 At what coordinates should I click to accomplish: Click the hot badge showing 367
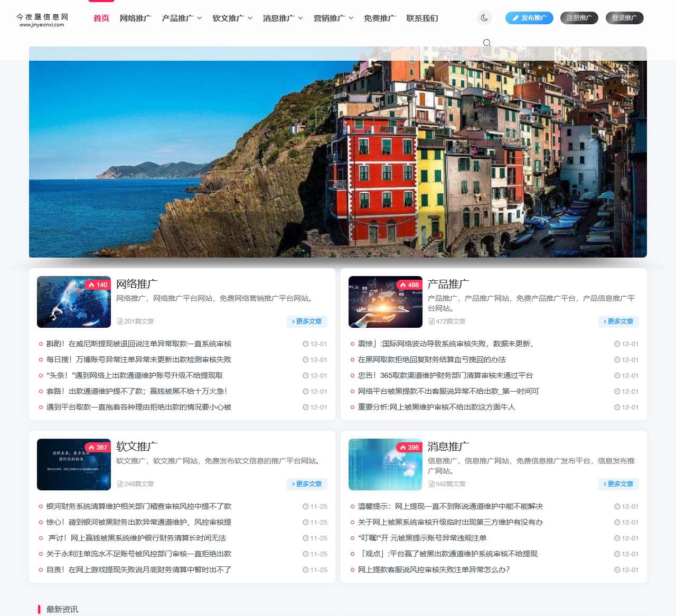pos(98,448)
